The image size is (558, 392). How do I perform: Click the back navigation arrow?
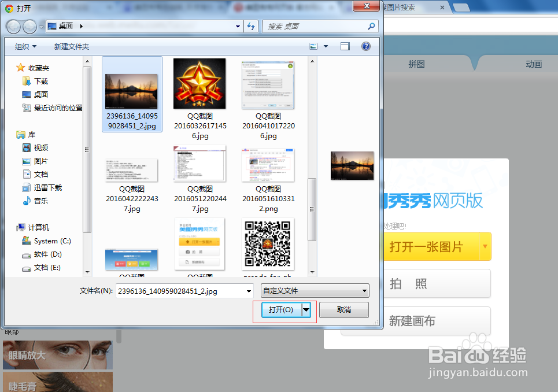pyautogui.click(x=13, y=26)
